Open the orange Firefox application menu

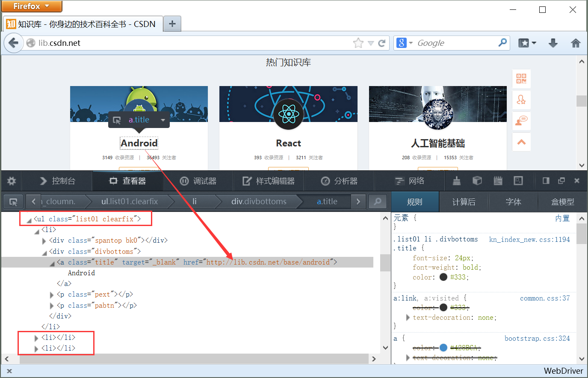click(32, 6)
